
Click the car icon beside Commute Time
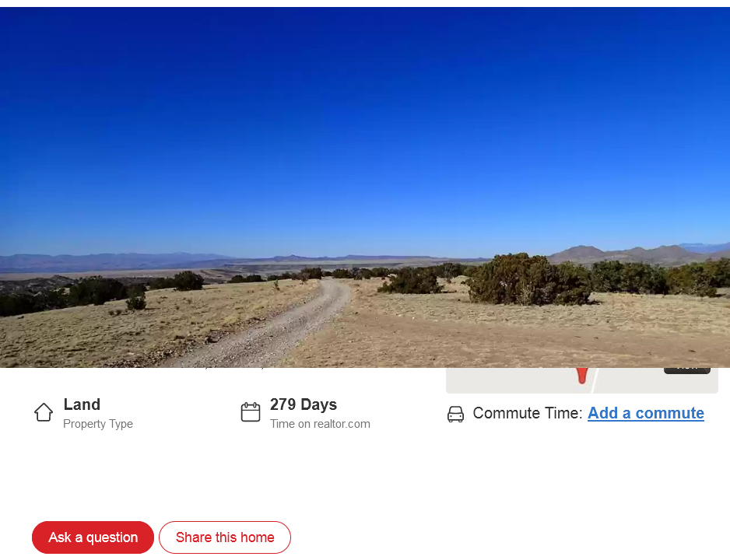coord(455,414)
